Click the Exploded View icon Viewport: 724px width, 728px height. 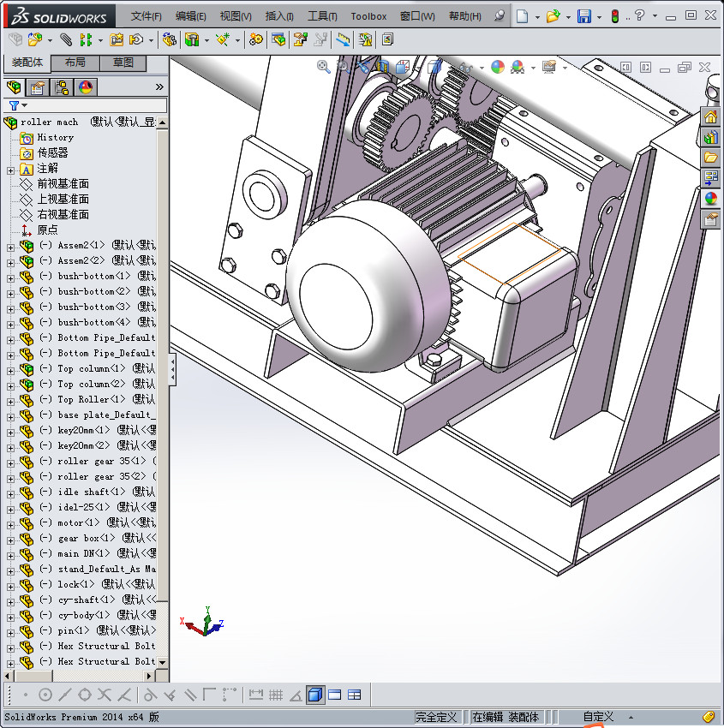click(x=301, y=40)
